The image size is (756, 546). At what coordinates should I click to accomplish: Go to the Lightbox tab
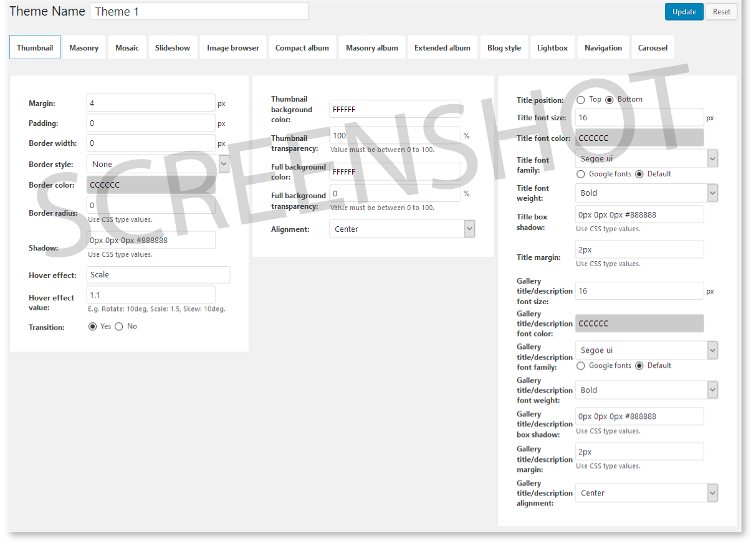pos(552,48)
